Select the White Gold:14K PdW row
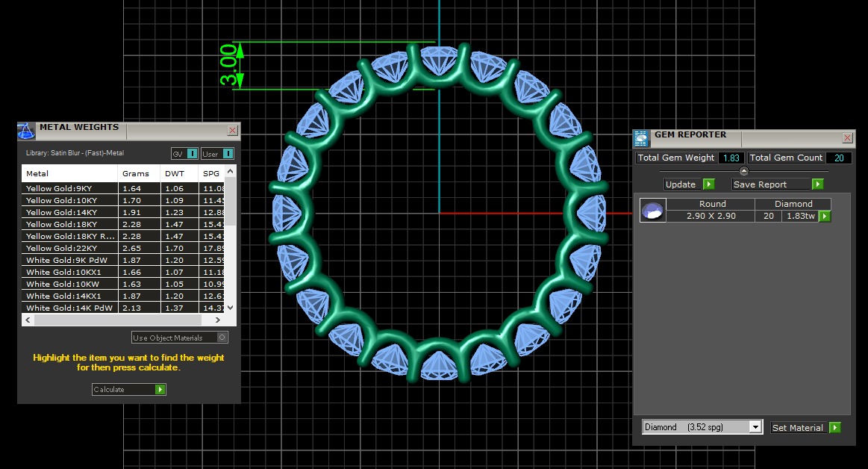 (x=123, y=308)
